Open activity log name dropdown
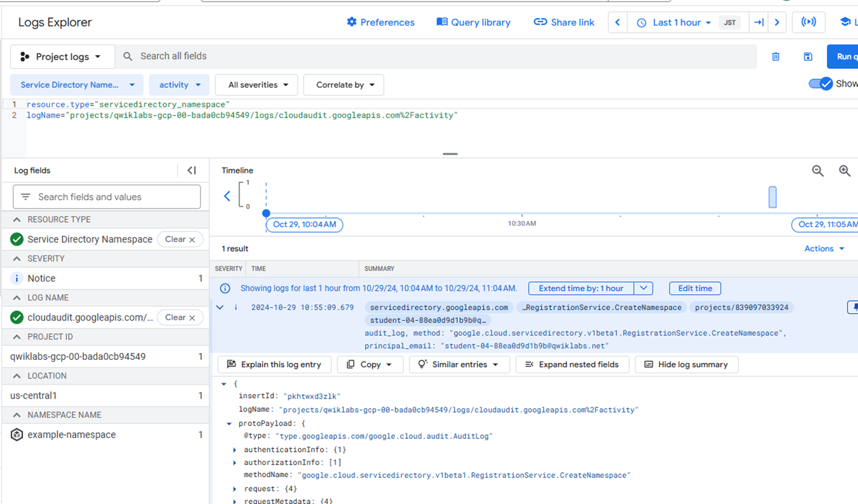This screenshot has width=858, height=504. click(179, 85)
